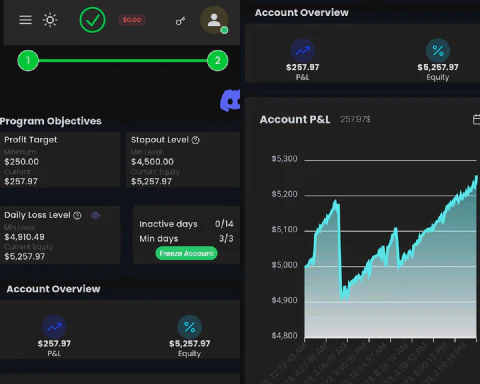The width and height of the screenshot is (480, 384).
Task: Select phase 1 step circle
Action: pos(28,60)
